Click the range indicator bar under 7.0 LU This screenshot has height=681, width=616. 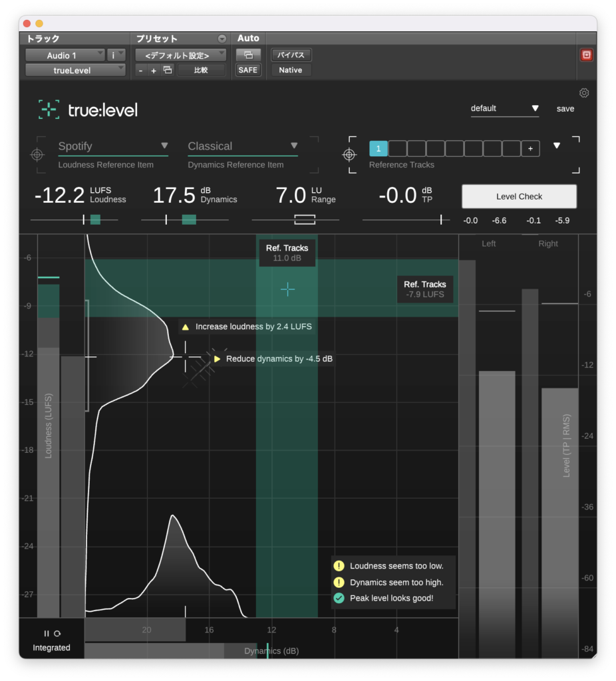[295, 219]
